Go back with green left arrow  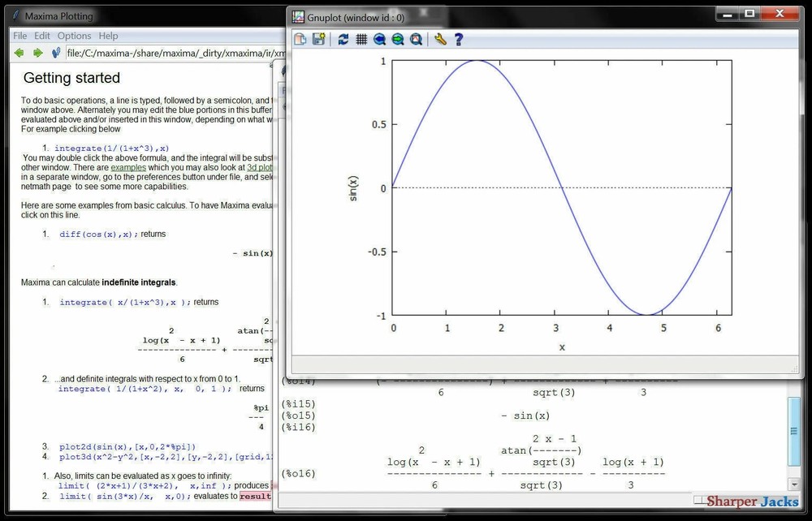click(19, 53)
